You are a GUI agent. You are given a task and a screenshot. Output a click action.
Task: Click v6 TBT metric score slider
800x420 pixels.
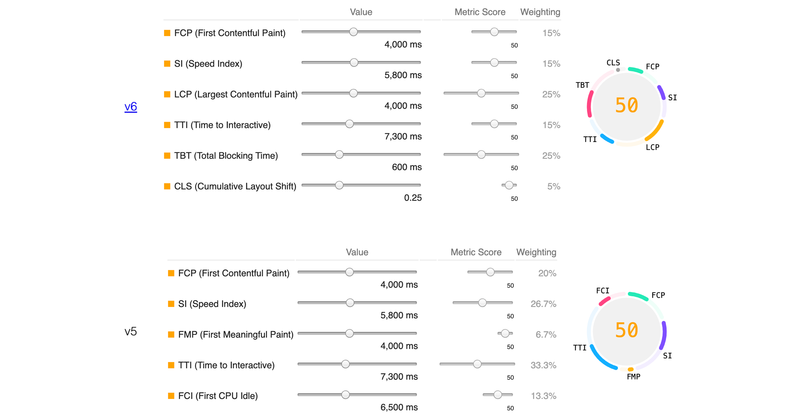click(x=481, y=154)
